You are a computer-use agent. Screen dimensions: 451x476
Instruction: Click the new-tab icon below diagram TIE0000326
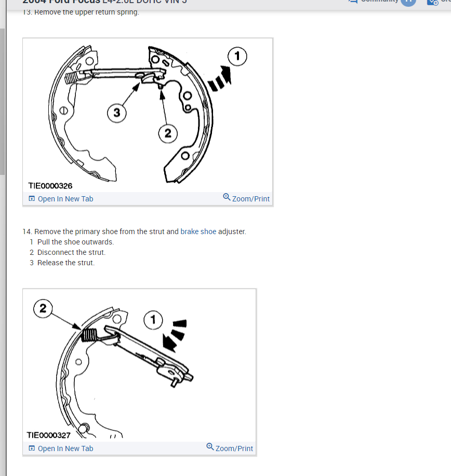[32, 198]
